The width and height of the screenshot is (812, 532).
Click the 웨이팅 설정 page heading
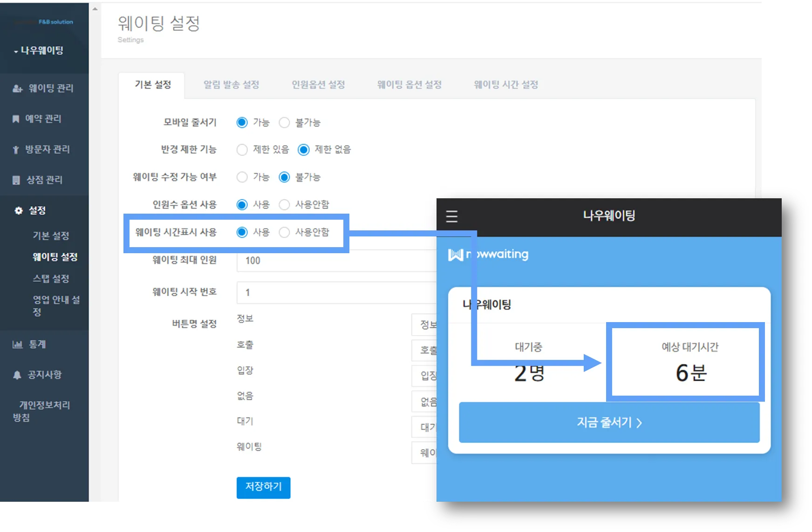point(159,23)
